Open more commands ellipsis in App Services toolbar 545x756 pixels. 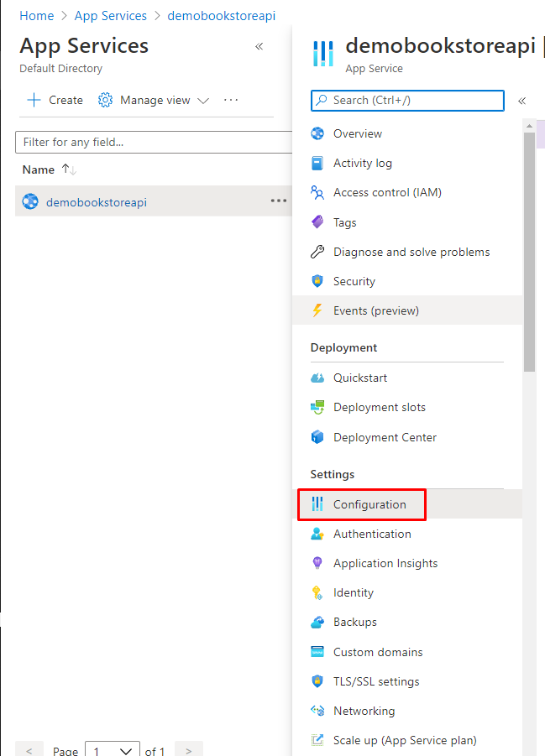[231, 101]
